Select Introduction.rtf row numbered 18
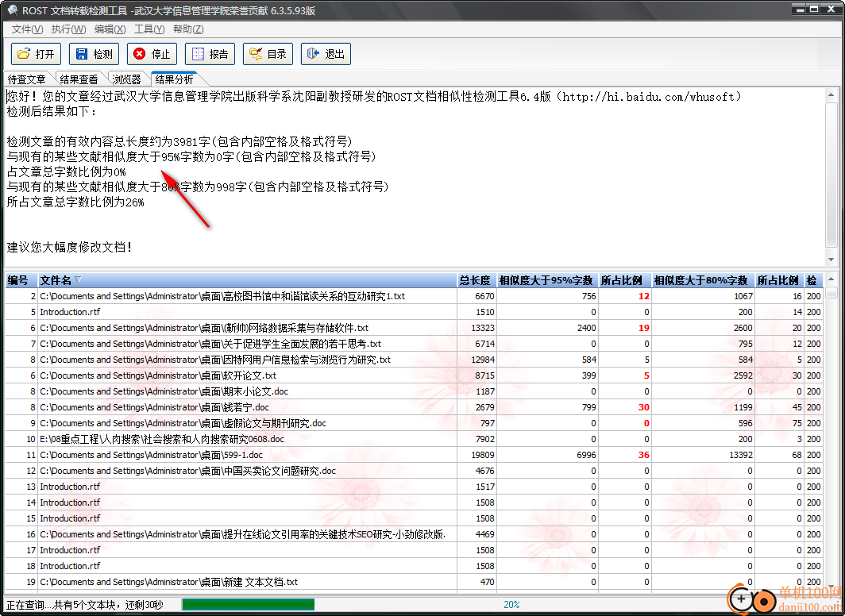This screenshot has width=845, height=616. click(413, 566)
